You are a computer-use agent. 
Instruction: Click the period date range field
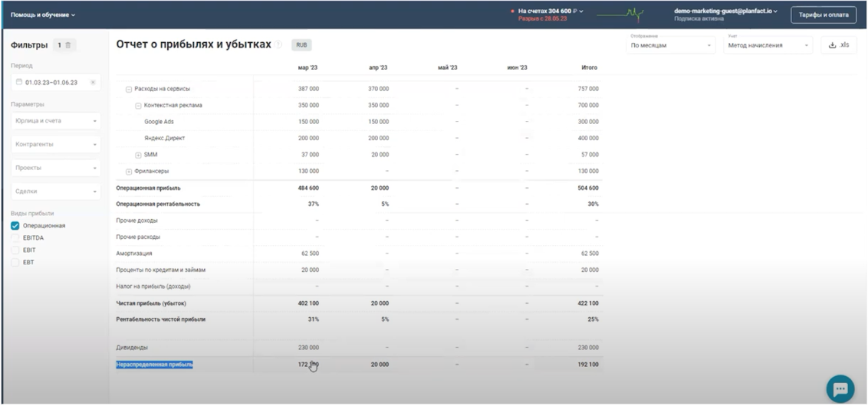coord(52,83)
